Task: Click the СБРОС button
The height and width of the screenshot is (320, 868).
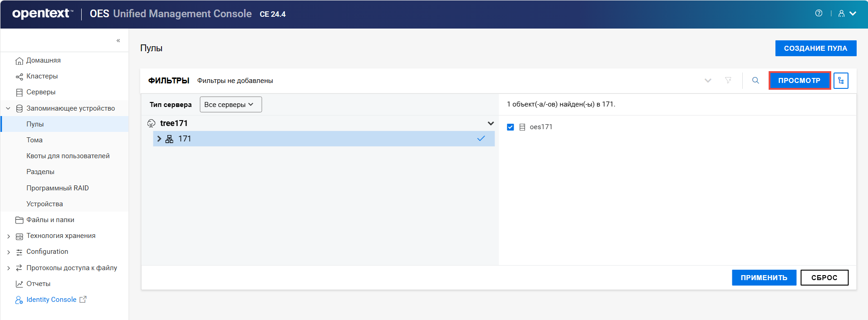Action: [x=824, y=277]
